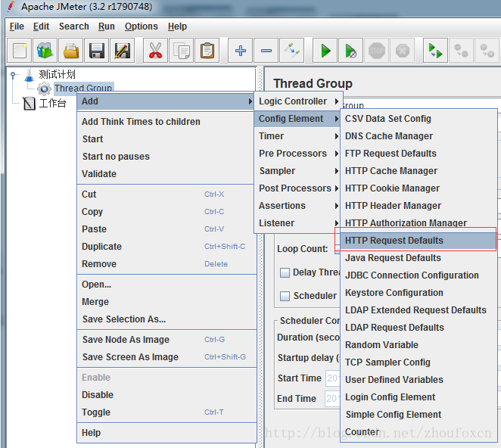Click Duplicate in the context menu
Viewport: 501px width, 448px height.
click(101, 247)
